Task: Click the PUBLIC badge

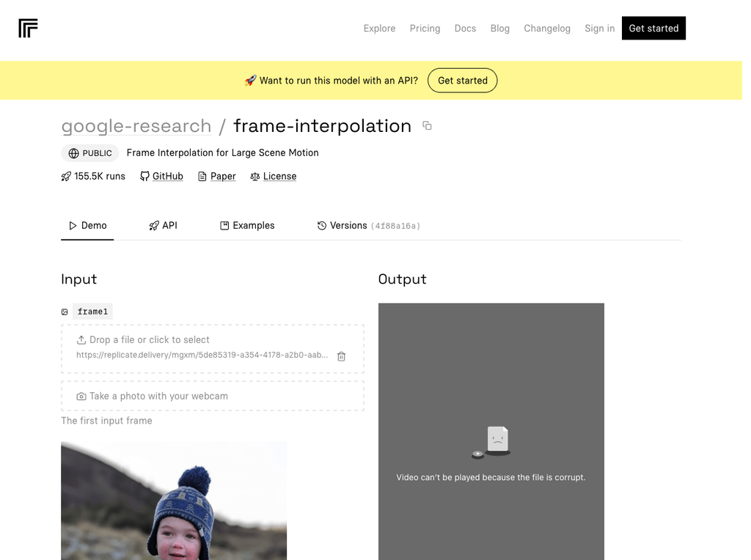Action: tap(90, 153)
